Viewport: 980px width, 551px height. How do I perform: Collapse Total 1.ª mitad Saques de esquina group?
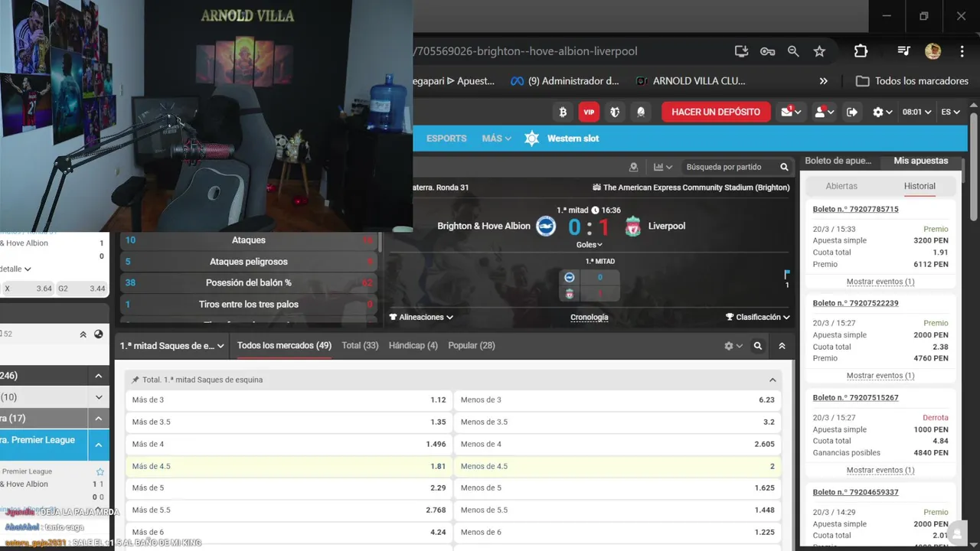773,380
